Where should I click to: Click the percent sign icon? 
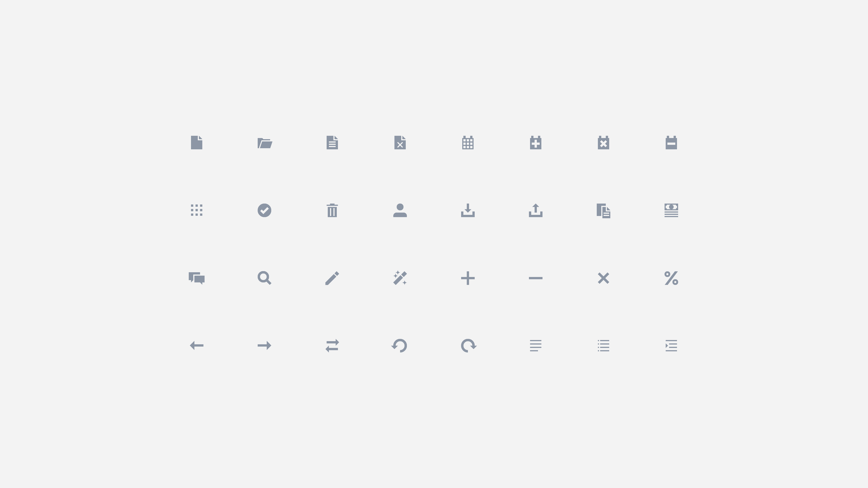click(671, 278)
